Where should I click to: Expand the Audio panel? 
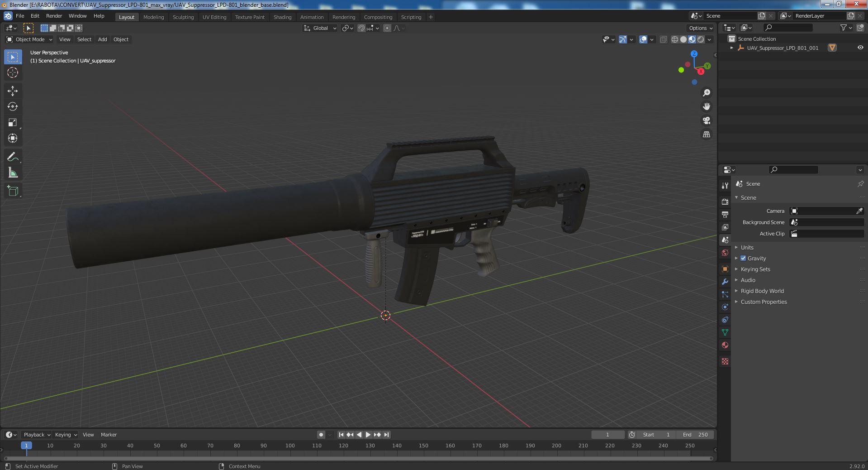point(748,280)
